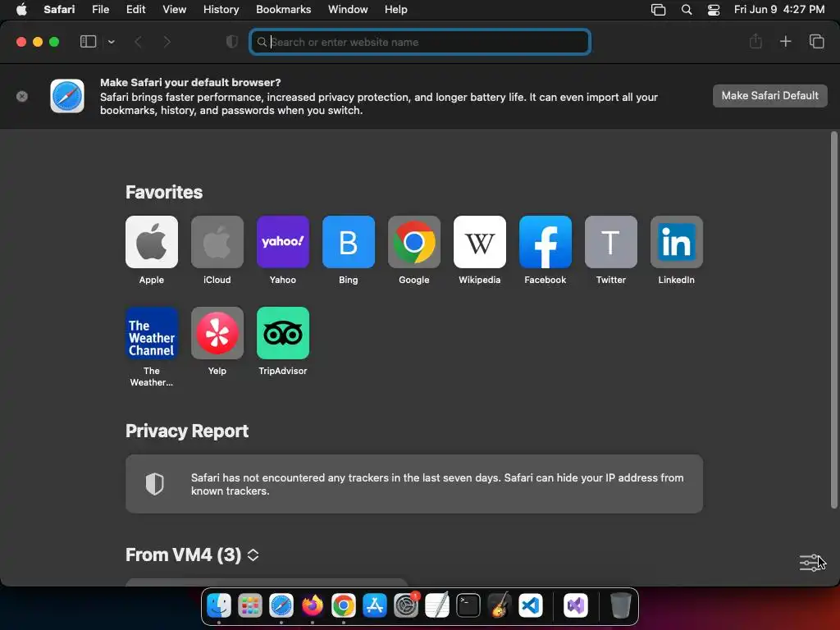Viewport: 840px width, 630px height.
Task: Open the Safari menu
Action: 59,10
